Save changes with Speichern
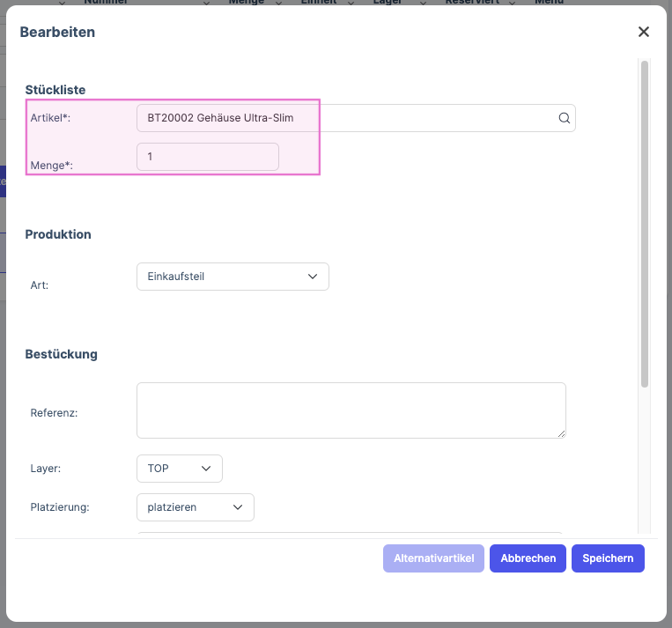 608,558
